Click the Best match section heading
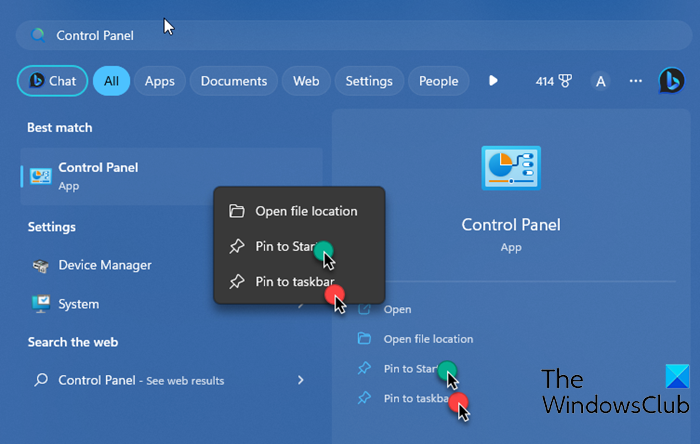 [x=60, y=128]
